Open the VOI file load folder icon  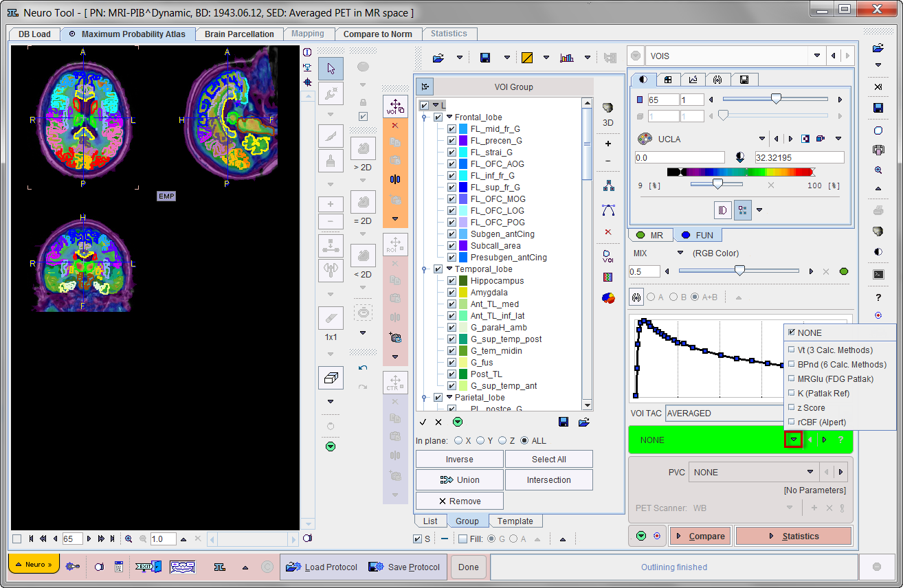(x=439, y=58)
